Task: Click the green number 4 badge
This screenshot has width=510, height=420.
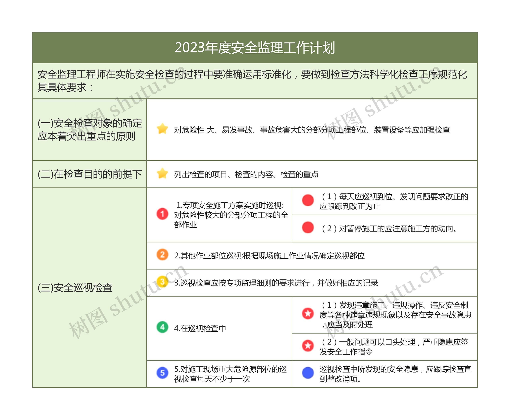Action: click(x=162, y=327)
